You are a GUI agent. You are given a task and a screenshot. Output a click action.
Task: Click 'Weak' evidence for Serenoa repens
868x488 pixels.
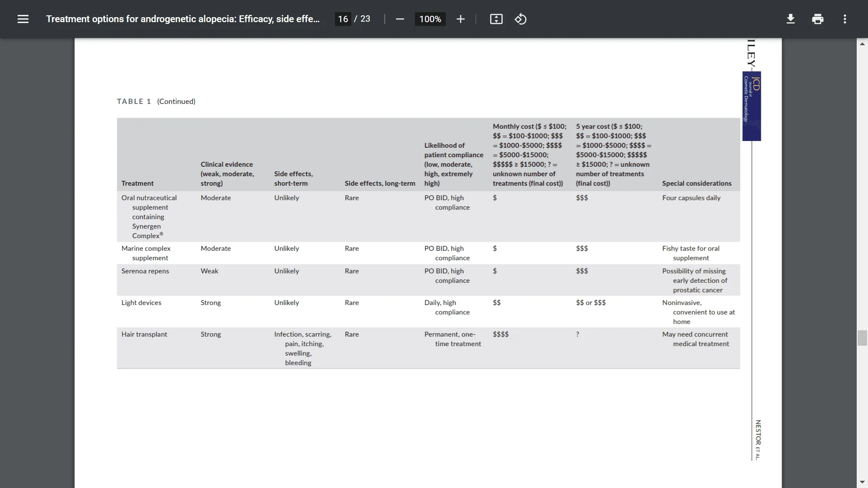point(209,271)
